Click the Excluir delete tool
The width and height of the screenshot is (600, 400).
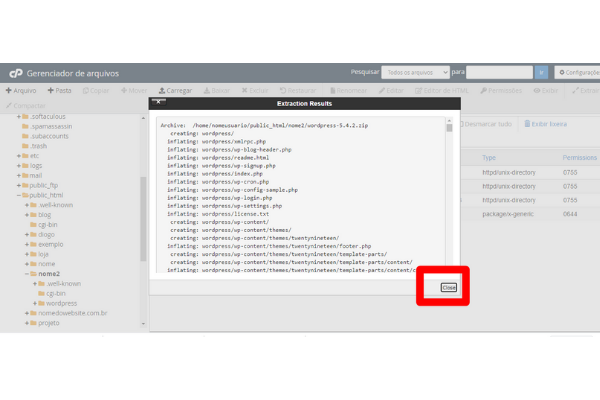point(255,91)
